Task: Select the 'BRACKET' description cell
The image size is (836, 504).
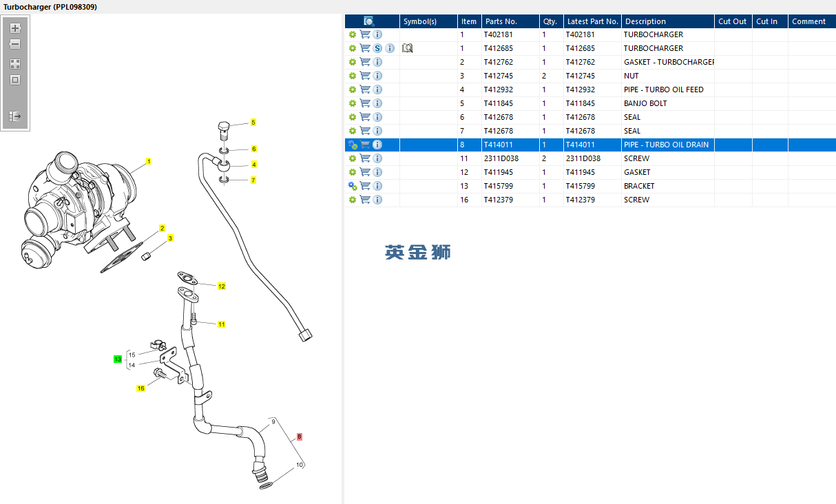Action: (x=668, y=186)
